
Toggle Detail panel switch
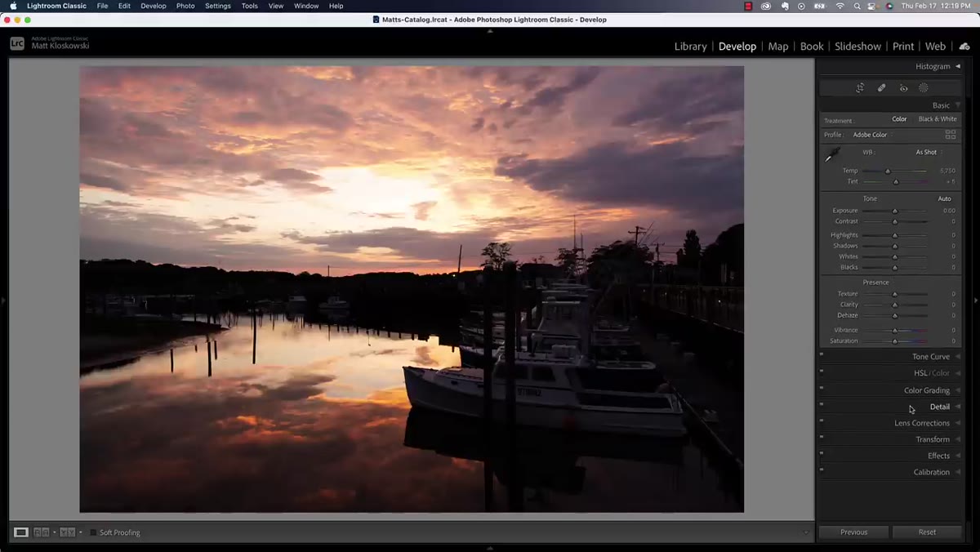[x=822, y=405]
